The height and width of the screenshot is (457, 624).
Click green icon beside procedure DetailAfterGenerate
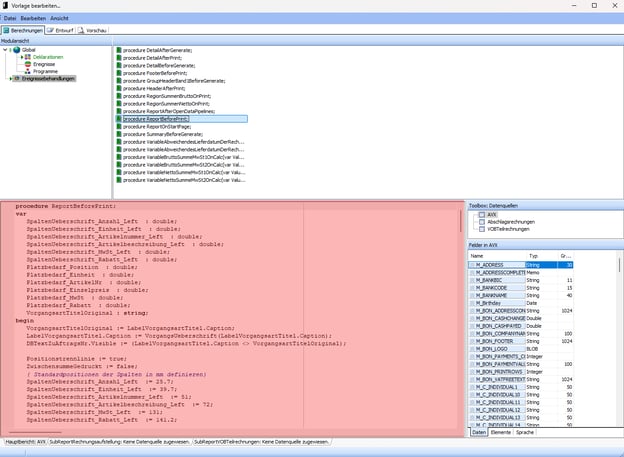[x=118, y=50]
